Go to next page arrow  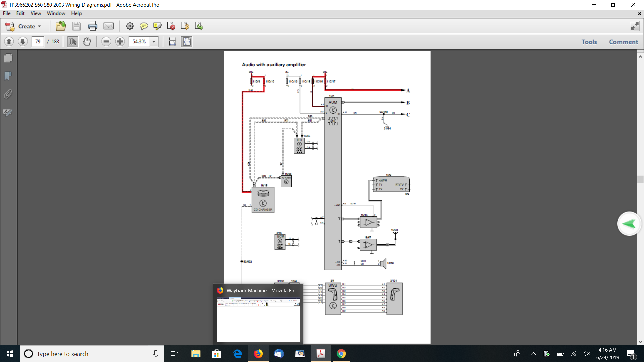click(23, 42)
